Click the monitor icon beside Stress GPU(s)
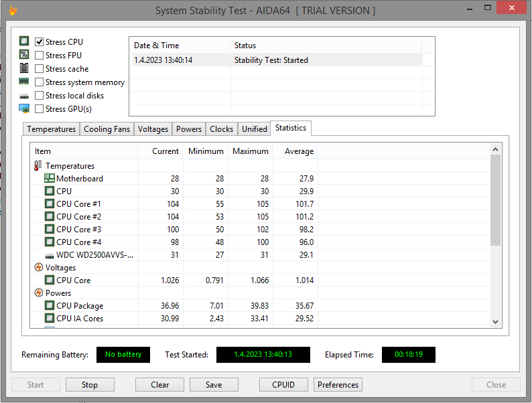 click(x=24, y=108)
